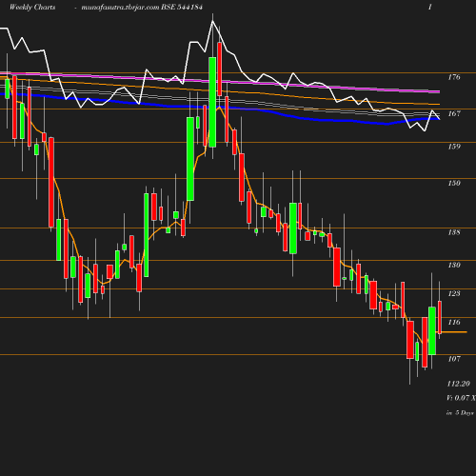
Task: Click the 107 price axis label
Action: 454,359
